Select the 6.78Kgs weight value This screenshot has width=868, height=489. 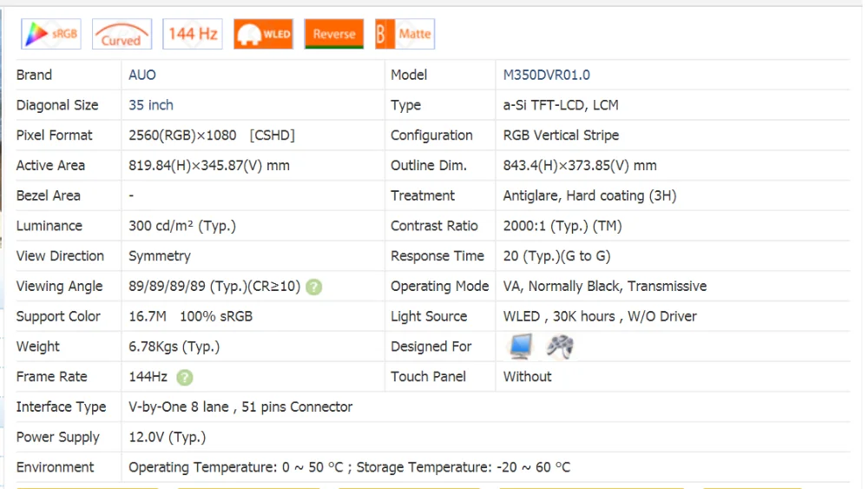[174, 347]
